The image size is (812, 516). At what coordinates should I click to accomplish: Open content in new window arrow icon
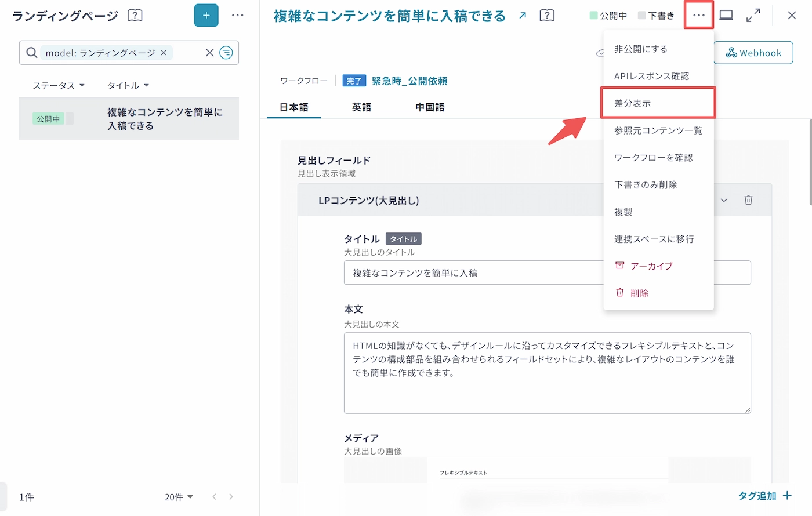pyautogui.click(x=523, y=16)
